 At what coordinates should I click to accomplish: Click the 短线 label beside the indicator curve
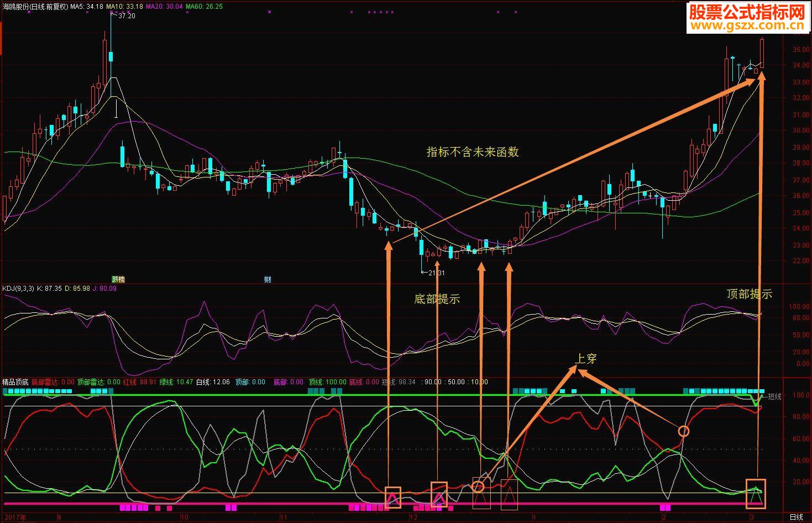pos(775,396)
